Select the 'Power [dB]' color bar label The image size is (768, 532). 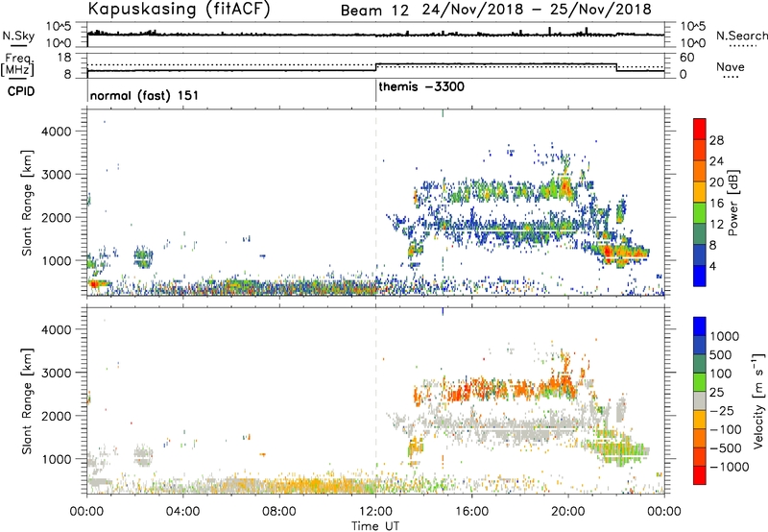[732, 203]
